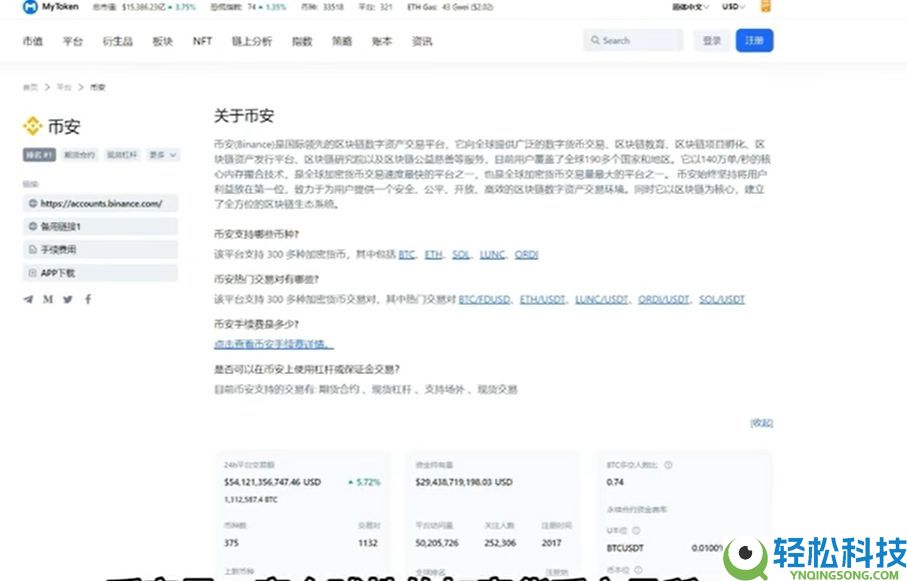907x581 pixels.
Task: Click the 点击查看币安手续费详情 link
Action: click(x=274, y=344)
